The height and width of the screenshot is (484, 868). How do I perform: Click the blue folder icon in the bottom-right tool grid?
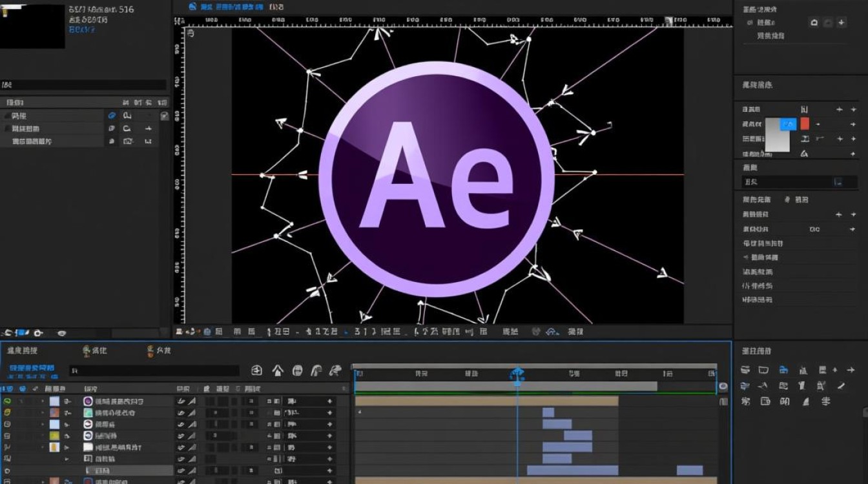783,370
